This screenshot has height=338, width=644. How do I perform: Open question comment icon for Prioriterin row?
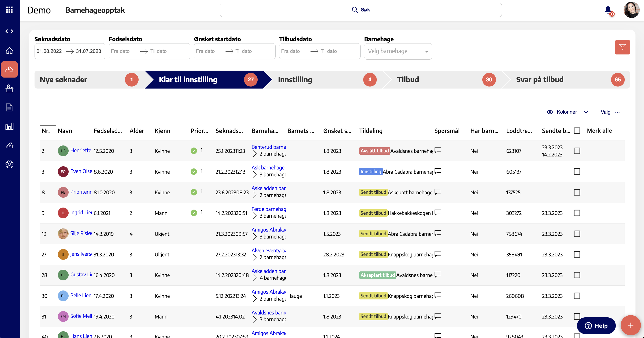438,192
